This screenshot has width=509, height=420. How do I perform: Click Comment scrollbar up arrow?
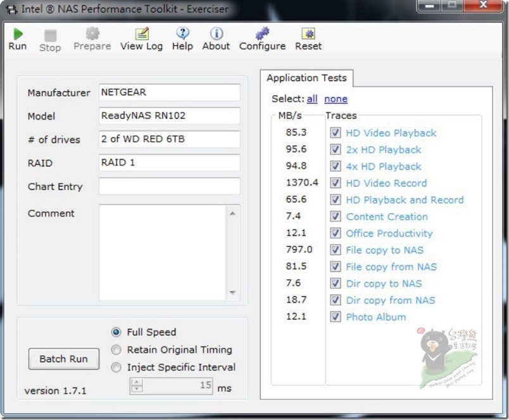click(x=232, y=213)
